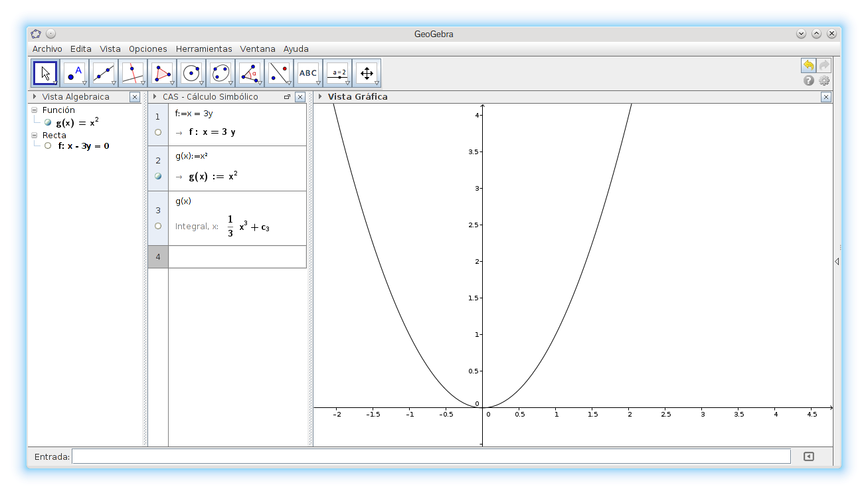Choose the Perpendicular Line tool
868x495 pixels.
click(133, 73)
